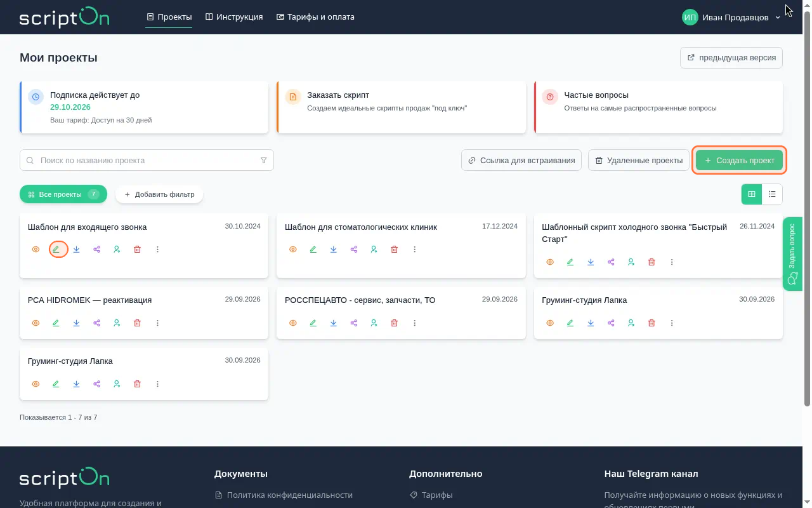View the "Быстрый Старт" script via eye icon

pyautogui.click(x=550, y=262)
